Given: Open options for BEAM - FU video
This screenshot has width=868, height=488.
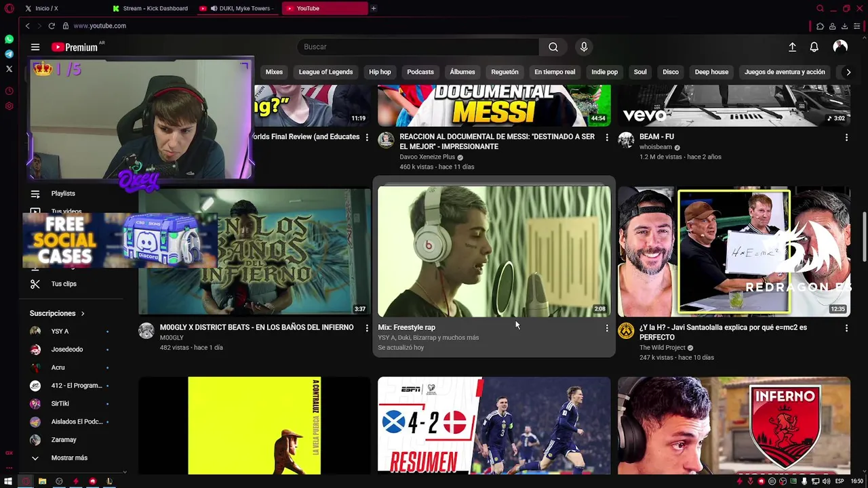Looking at the screenshot, I should [846, 138].
